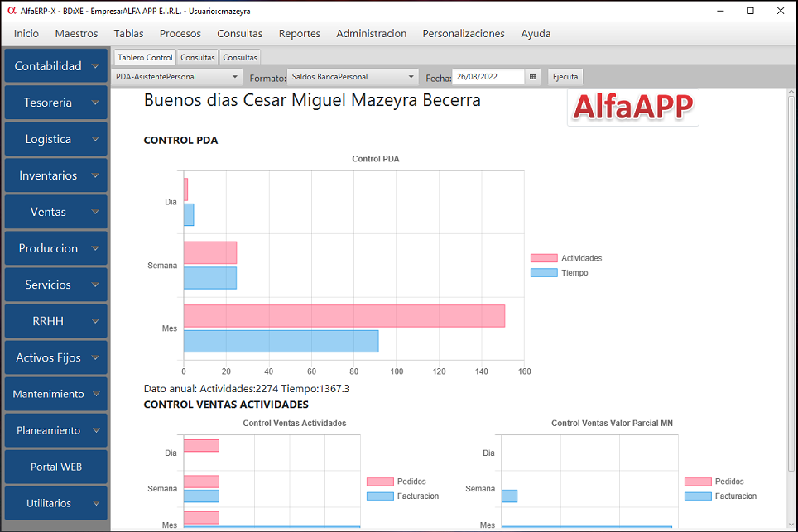Click the AlfaERP-X alpha icon in title bar
Viewport: 798px width, 532px height.
point(11,11)
